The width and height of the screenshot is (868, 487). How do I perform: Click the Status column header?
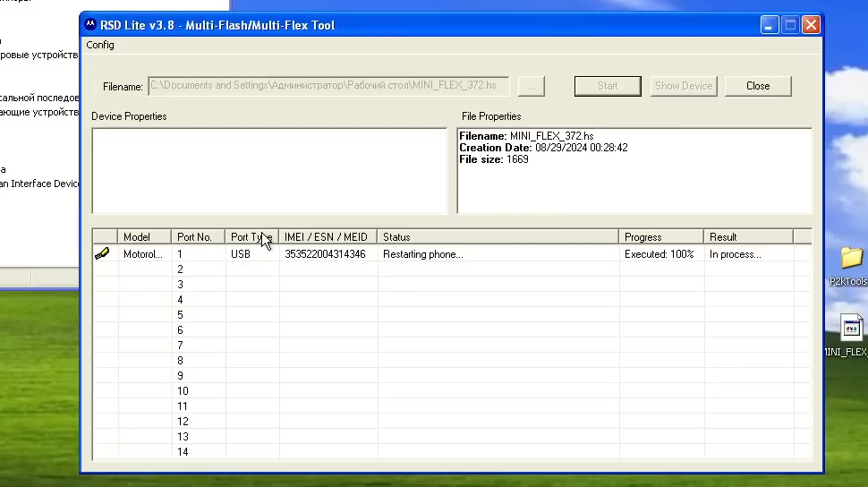pyautogui.click(x=497, y=237)
